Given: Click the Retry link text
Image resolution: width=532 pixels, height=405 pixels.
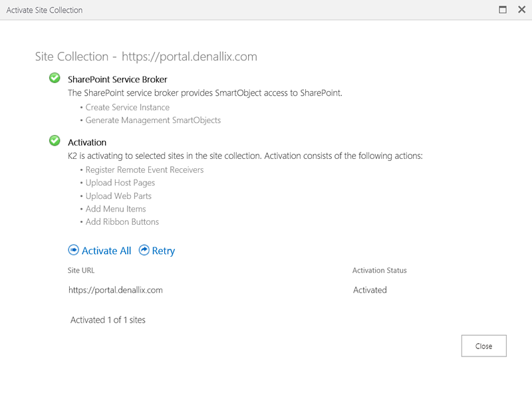Looking at the screenshot, I should tap(164, 251).
